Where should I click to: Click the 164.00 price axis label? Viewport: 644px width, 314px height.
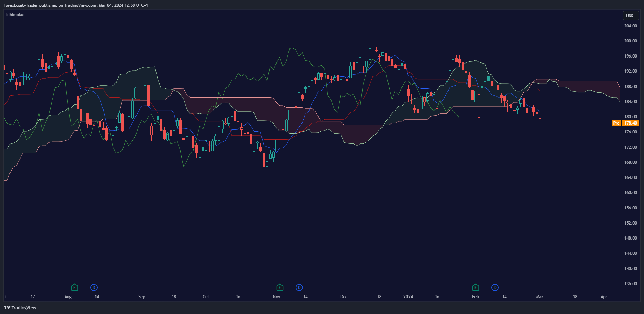630,178
